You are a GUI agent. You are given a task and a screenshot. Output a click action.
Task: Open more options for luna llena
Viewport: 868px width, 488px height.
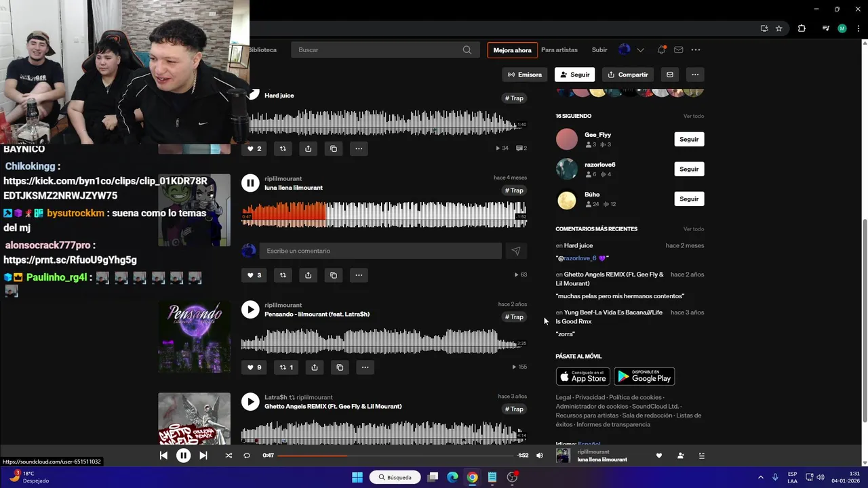(359, 275)
